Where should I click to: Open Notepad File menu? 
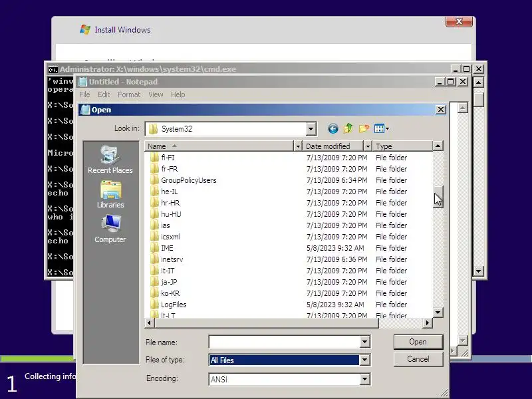(x=84, y=94)
